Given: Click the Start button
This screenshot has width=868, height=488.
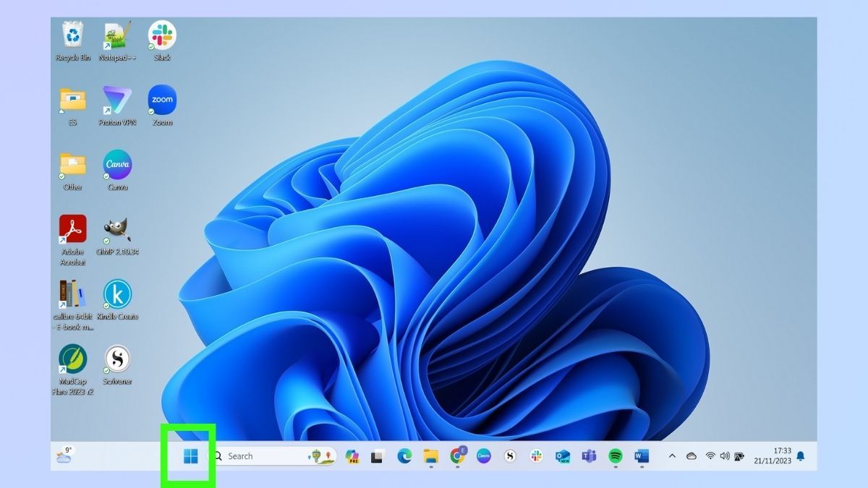Looking at the screenshot, I should point(192,456).
